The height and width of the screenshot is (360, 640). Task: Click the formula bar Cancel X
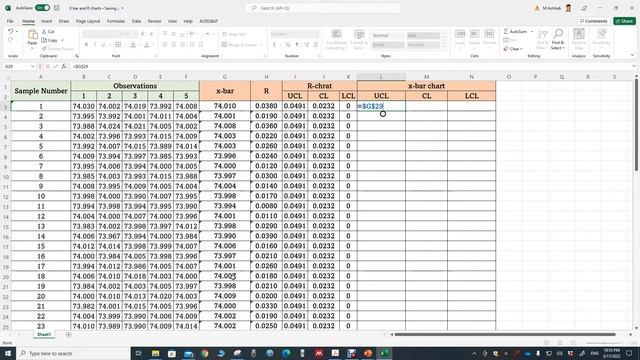point(48,66)
